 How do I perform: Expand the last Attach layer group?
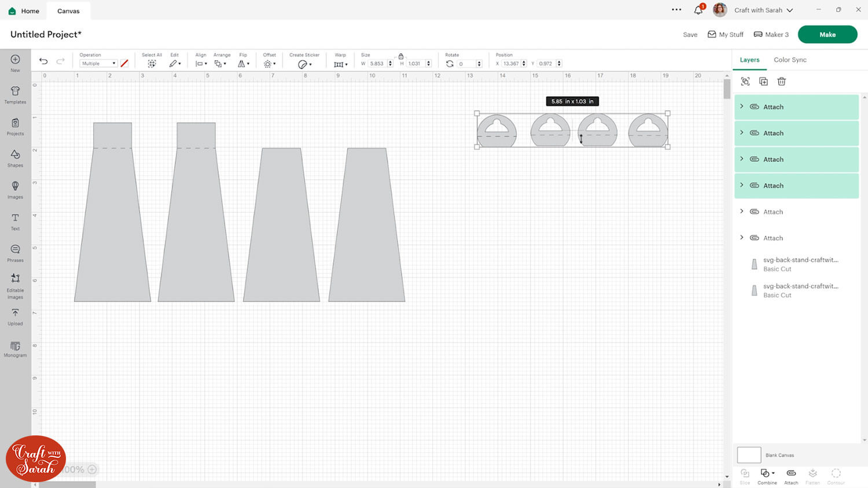click(742, 238)
